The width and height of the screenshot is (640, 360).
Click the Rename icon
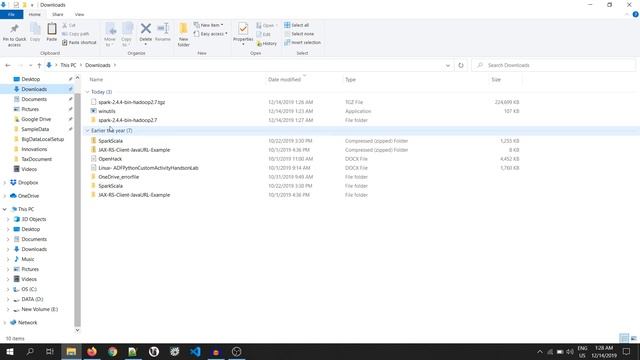coord(163,29)
